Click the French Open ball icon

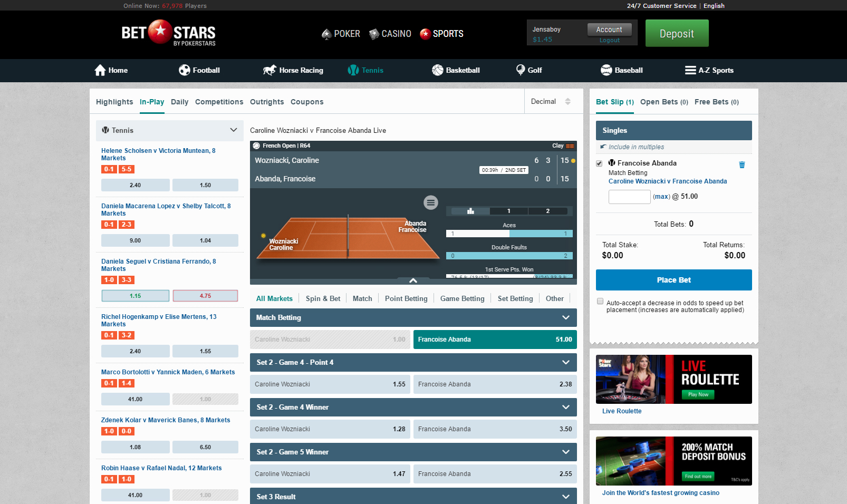(256, 146)
